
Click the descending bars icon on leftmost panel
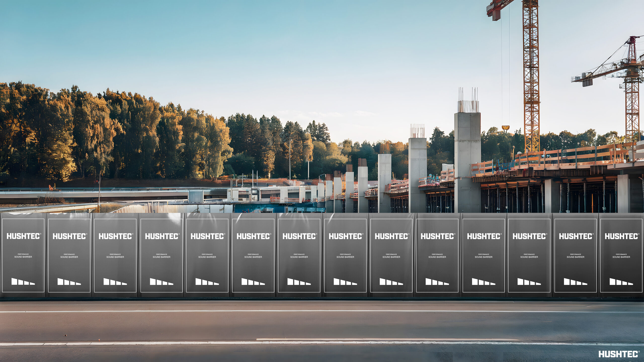(23, 281)
